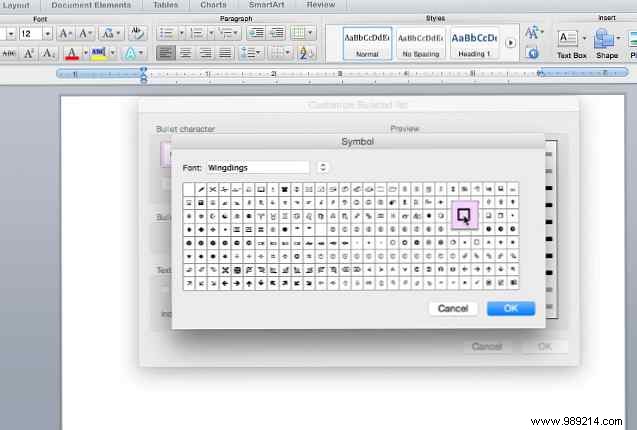The width and height of the screenshot is (637, 430).
Task: Toggle Center Text alignment
Action: (186, 53)
